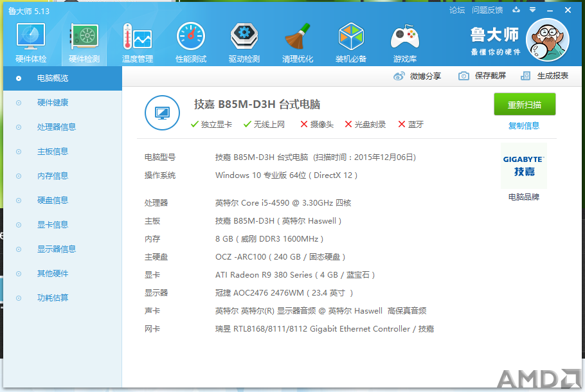
Task: Open 论坛 forum link
Action: [x=457, y=10]
